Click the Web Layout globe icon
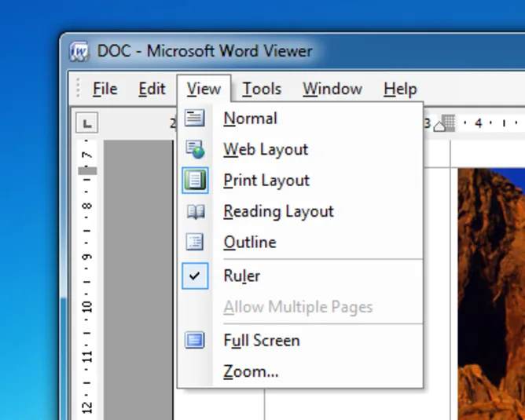This screenshot has width=525, height=420. click(x=195, y=149)
